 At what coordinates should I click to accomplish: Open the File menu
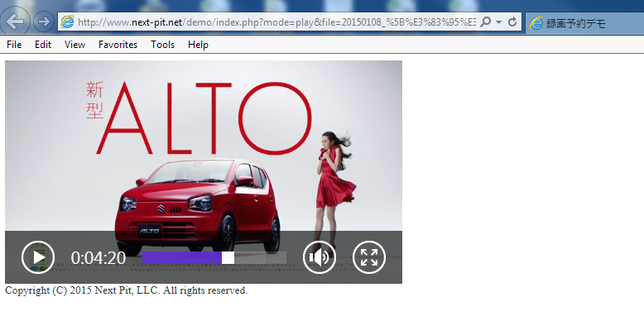pyautogui.click(x=14, y=45)
